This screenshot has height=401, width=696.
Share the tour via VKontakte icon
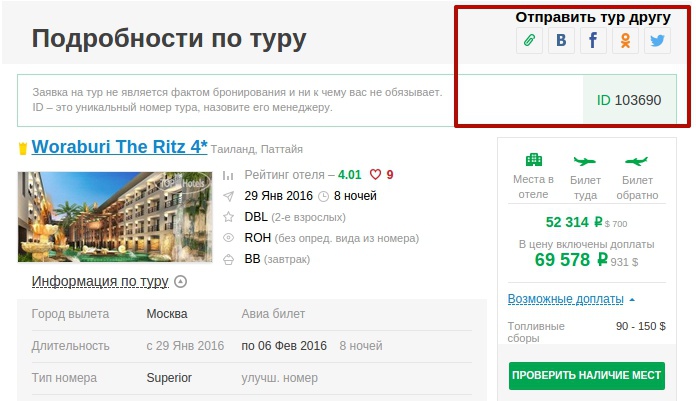561,40
